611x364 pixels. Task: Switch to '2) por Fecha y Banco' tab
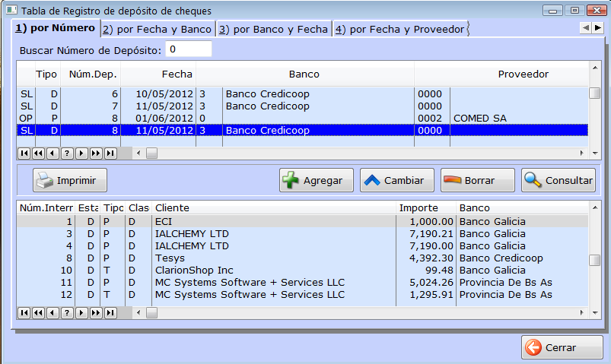coord(158,29)
